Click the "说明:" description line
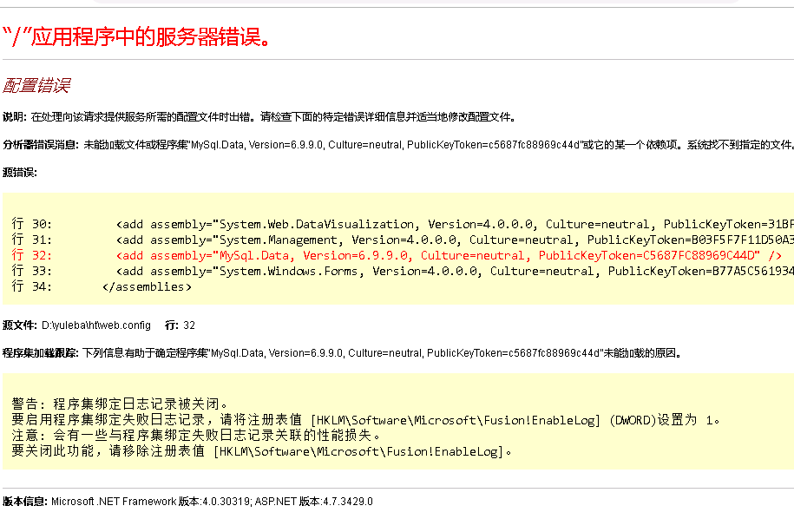The height and width of the screenshot is (532, 794). pyautogui.click(x=259, y=117)
